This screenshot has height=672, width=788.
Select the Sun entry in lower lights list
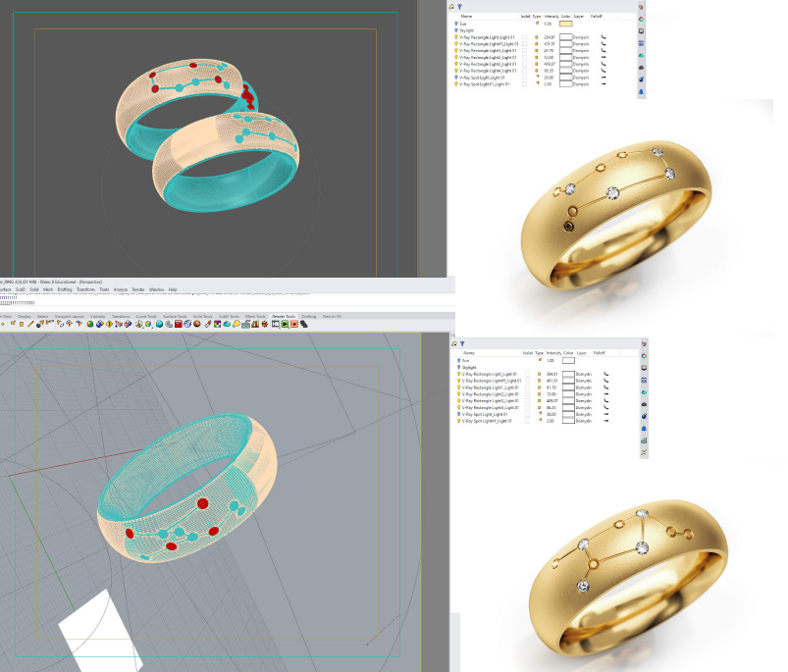click(466, 361)
